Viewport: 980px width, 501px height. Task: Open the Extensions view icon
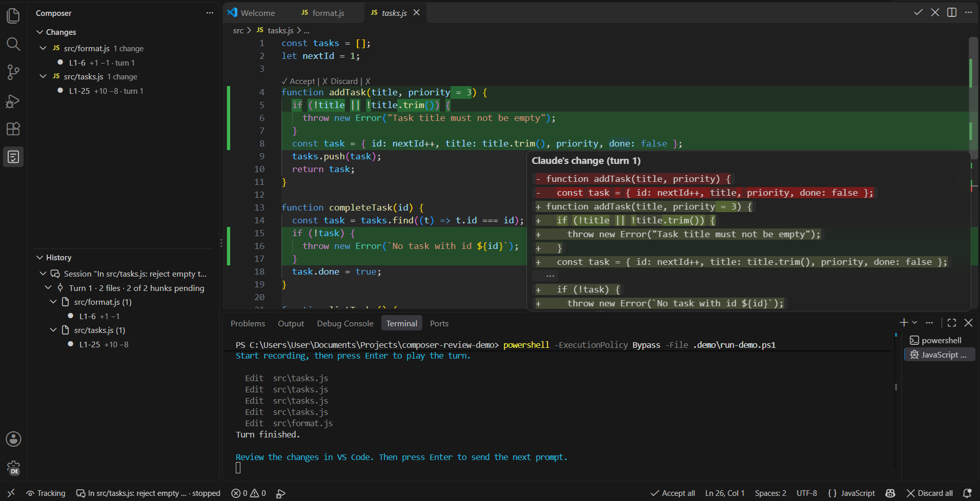pyautogui.click(x=13, y=129)
